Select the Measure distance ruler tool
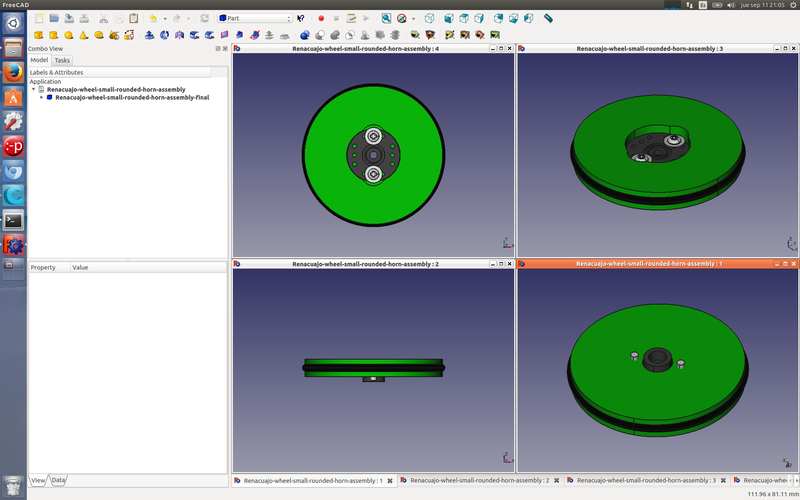This screenshot has height=500, width=800. 548,18
